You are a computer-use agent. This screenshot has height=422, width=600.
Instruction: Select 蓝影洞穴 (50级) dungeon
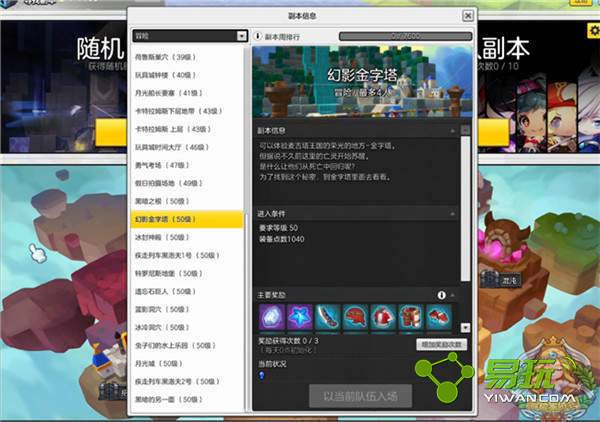(187, 309)
